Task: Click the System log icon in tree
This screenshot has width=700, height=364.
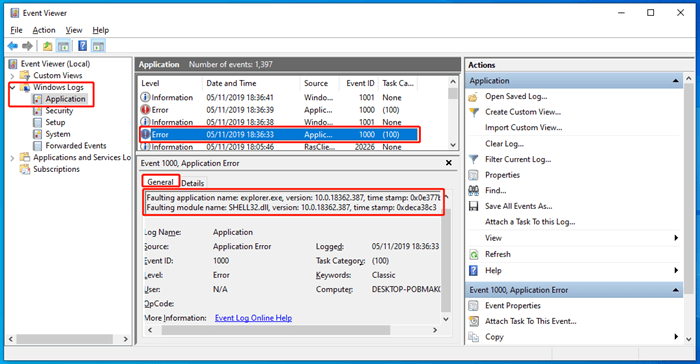Action: pyautogui.click(x=38, y=134)
